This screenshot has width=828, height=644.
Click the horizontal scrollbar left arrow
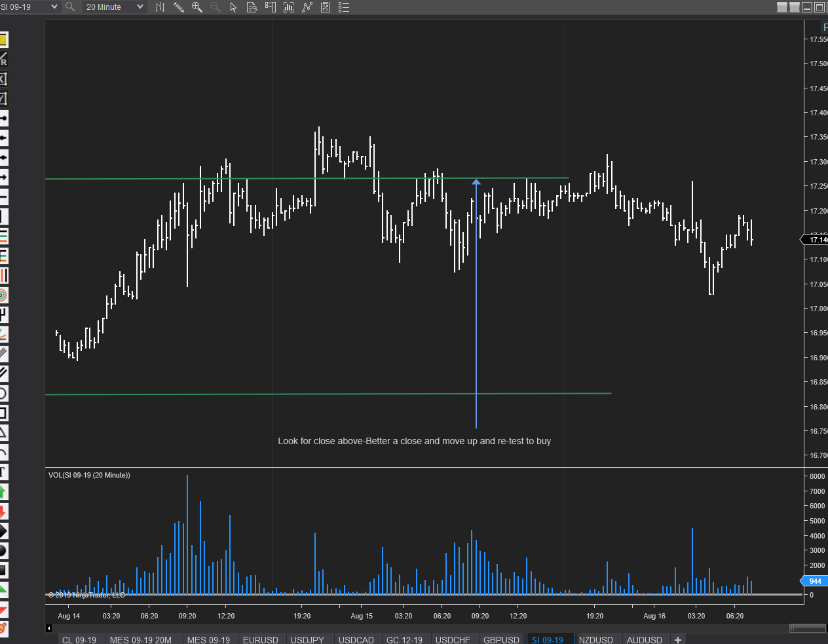[48, 628]
